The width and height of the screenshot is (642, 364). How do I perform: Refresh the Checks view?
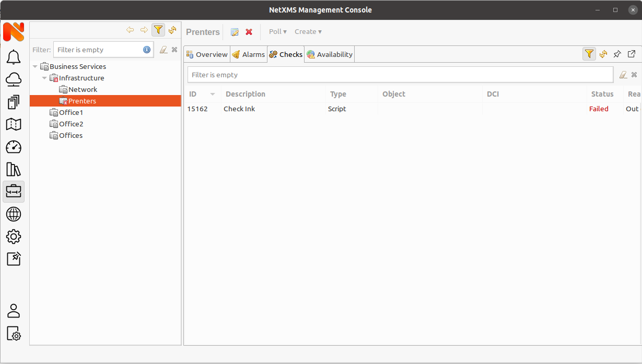tap(603, 54)
